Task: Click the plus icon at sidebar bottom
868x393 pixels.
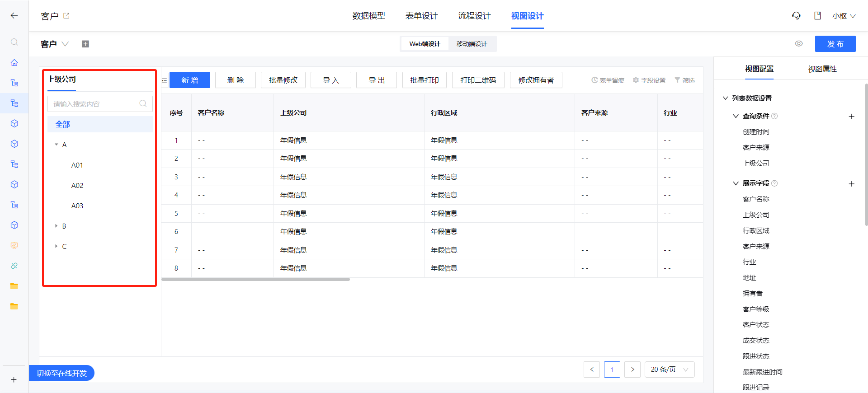Action: point(14,379)
